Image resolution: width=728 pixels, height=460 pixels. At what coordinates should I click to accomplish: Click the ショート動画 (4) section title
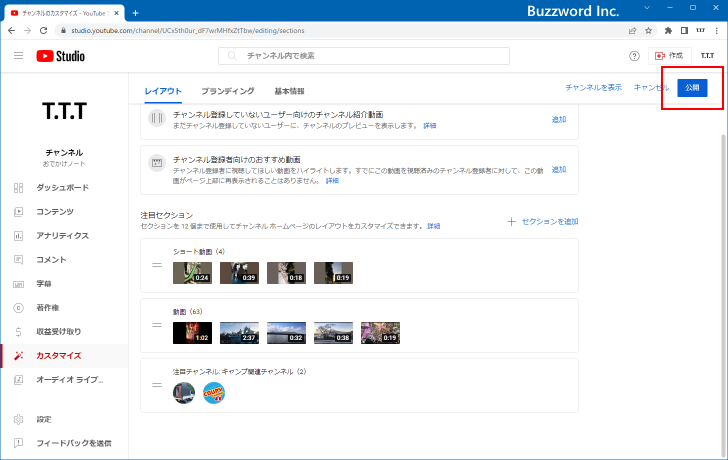(199, 252)
